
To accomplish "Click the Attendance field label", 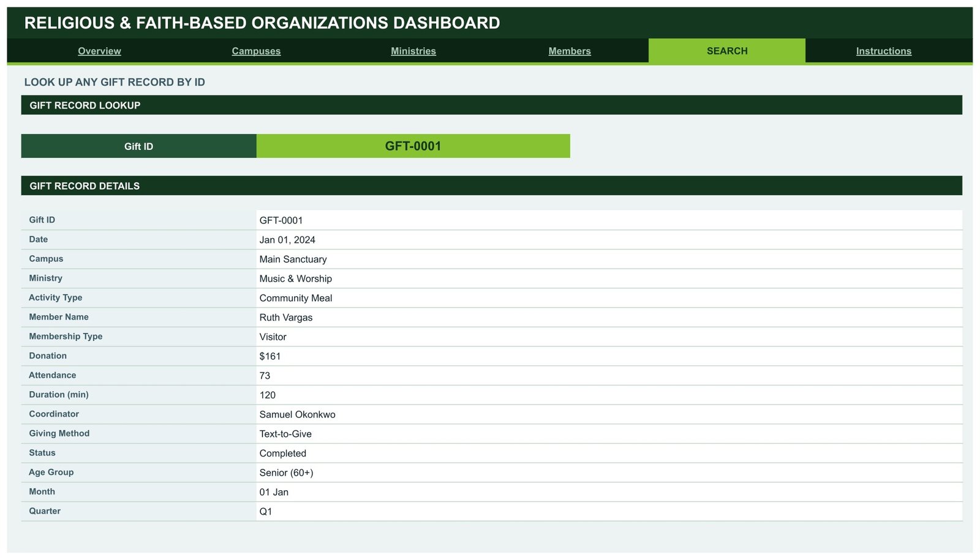I will coord(52,375).
